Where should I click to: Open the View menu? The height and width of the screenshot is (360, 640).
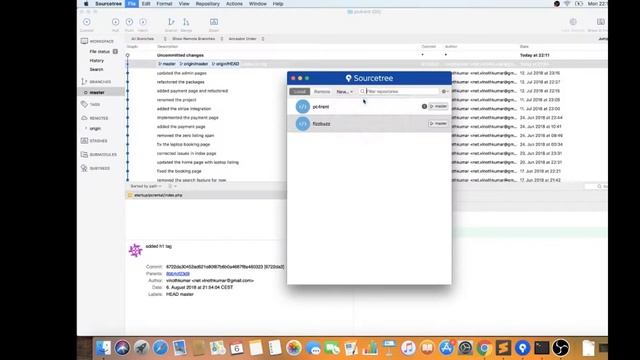[184, 4]
